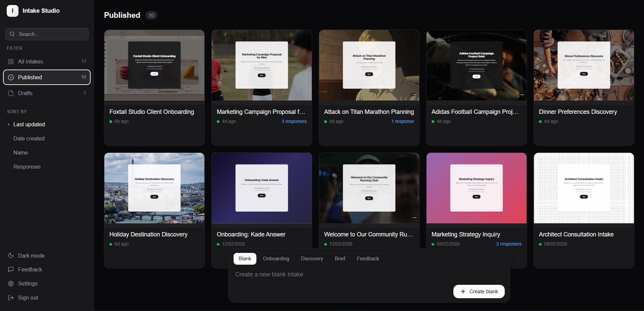Open the Foxtail Studio Client Onboarding thumbnail
The height and width of the screenshot is (311, 644).
[154, 65]
